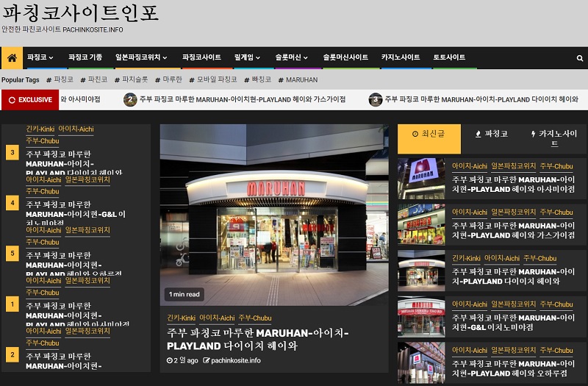Expand the 릴게임 dropdown
Viewport: 588px width, 386px height.
(247, 57)
